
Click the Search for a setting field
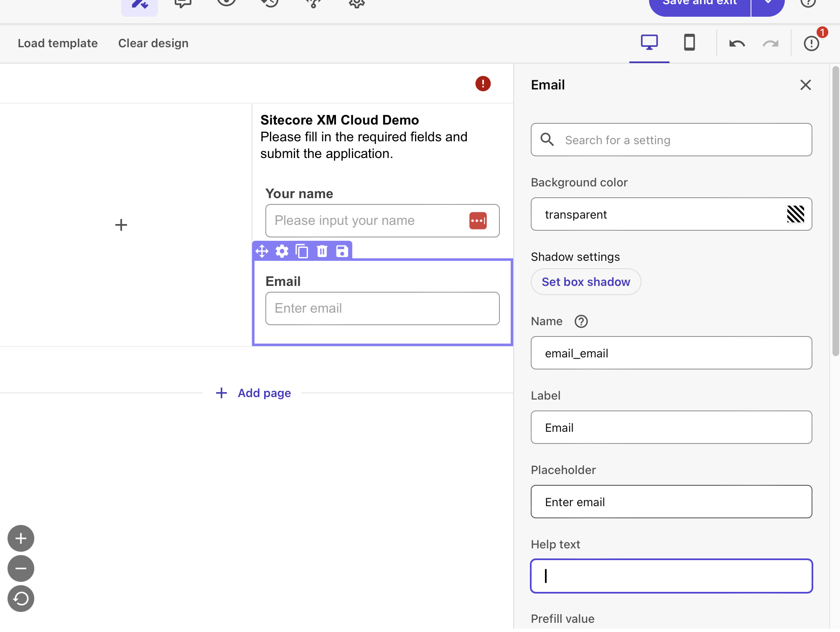671,140
